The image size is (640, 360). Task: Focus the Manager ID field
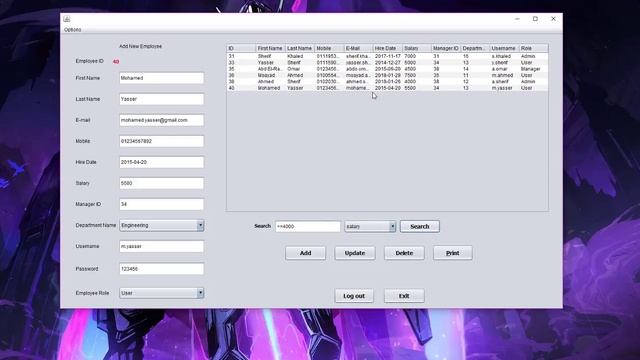162,204
